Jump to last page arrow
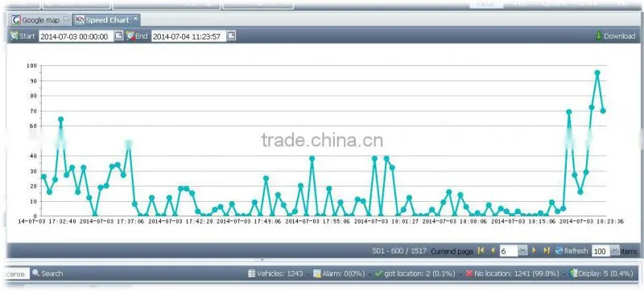The image size is (644, 292). (x=547, y=250)
